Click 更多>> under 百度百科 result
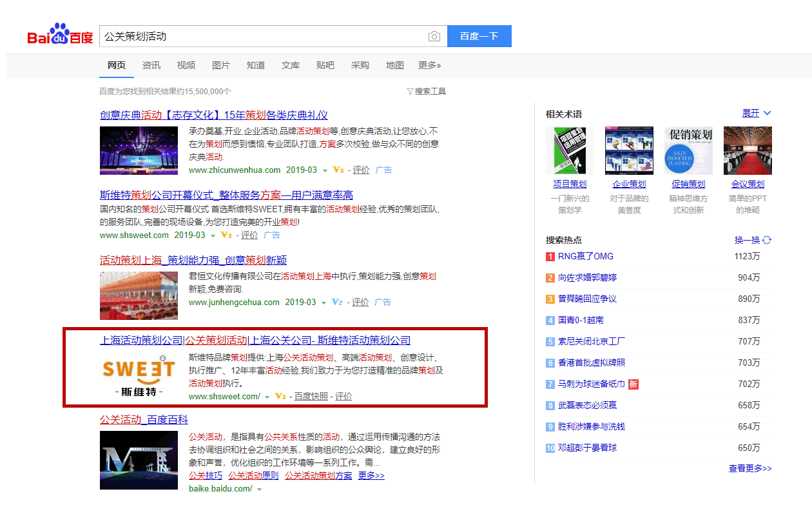812x527 pixels. coord(371,475)
